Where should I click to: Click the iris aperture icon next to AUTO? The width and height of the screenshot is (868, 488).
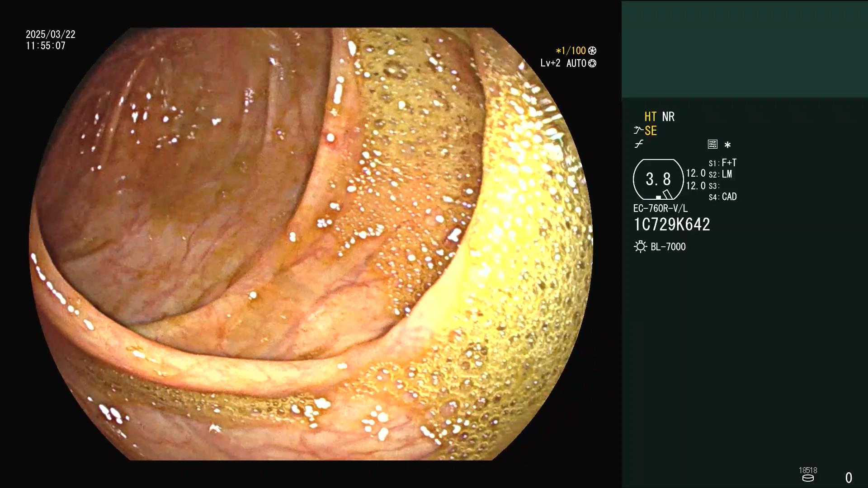[x=592, y=63]
